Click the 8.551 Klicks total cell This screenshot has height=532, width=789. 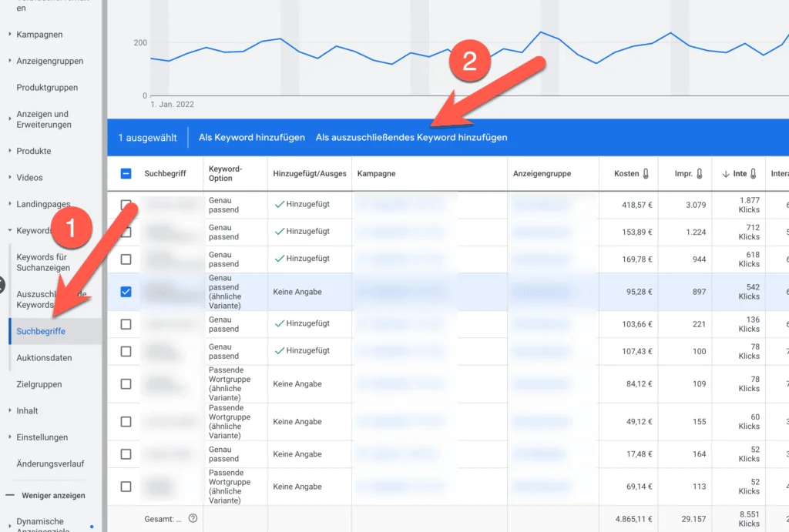pyautogui.click(x=749, y=519)
